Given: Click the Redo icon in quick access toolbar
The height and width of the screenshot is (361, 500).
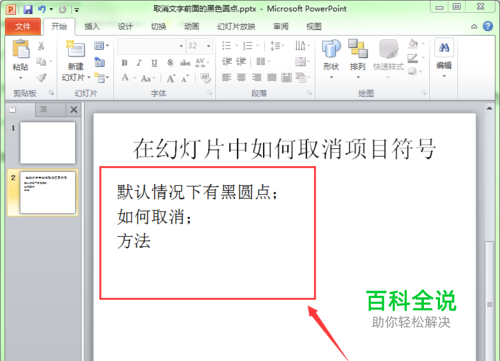Looking at the screenshot, I should point(62,9).
